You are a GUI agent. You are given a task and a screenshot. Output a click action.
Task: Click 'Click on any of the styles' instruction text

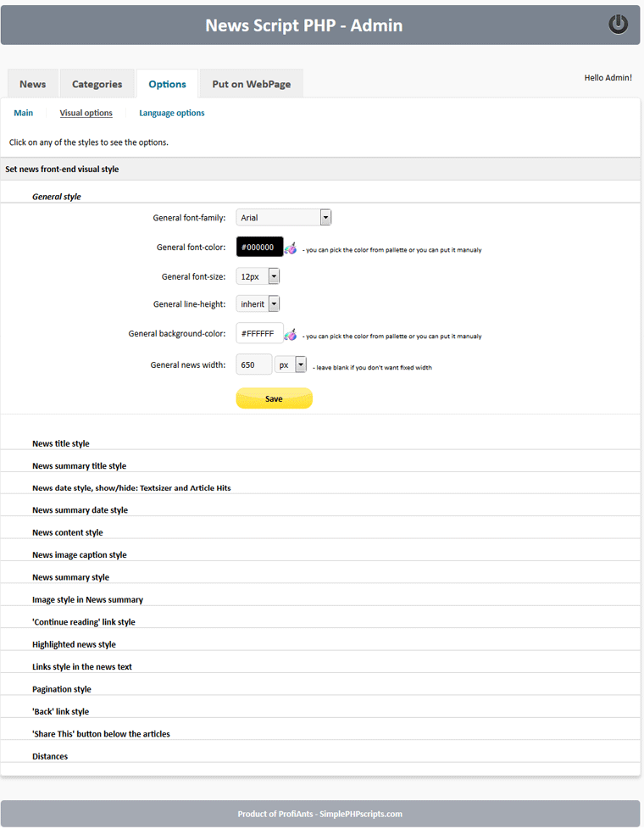(89, 142)
